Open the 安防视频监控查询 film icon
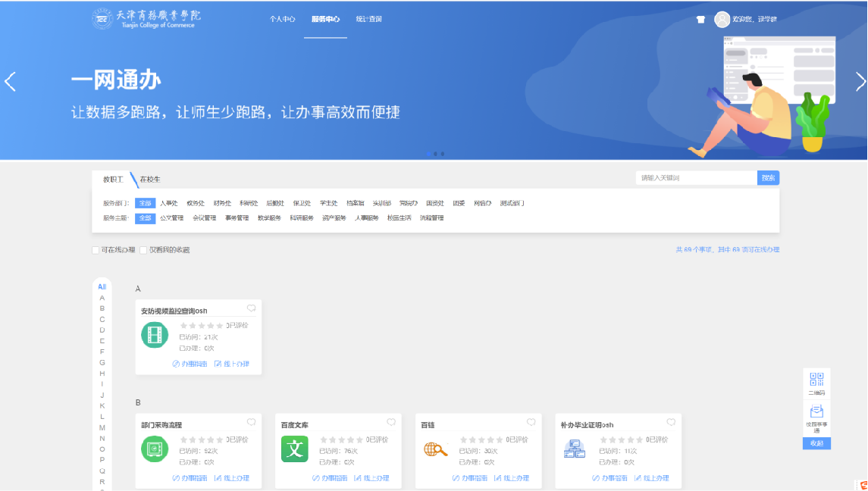 [155, 335]
